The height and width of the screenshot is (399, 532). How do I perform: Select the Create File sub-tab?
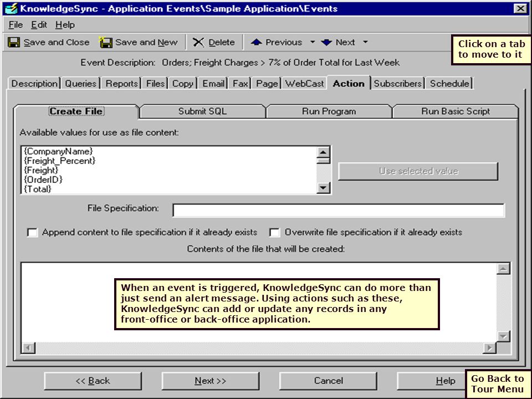(76, 111)
